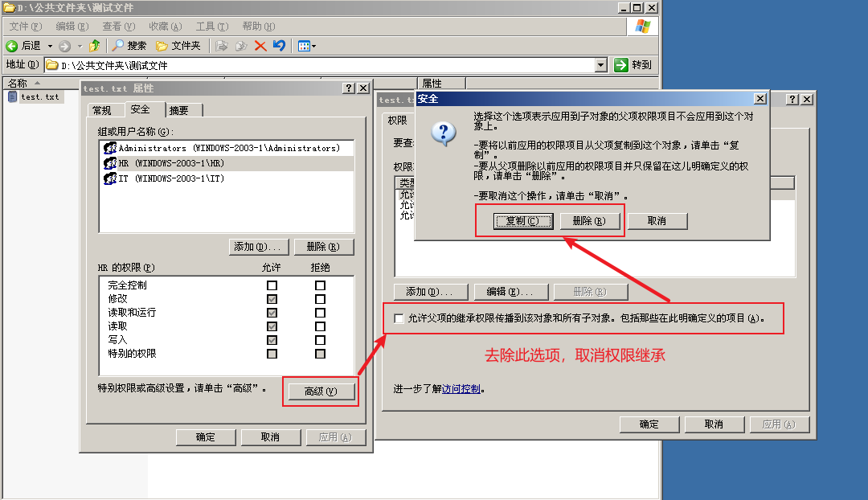The width and height of the screenshot is (868, 500).
Task: Click the Copy (复制) button in dialog
Action: click(x=522, y=221)
